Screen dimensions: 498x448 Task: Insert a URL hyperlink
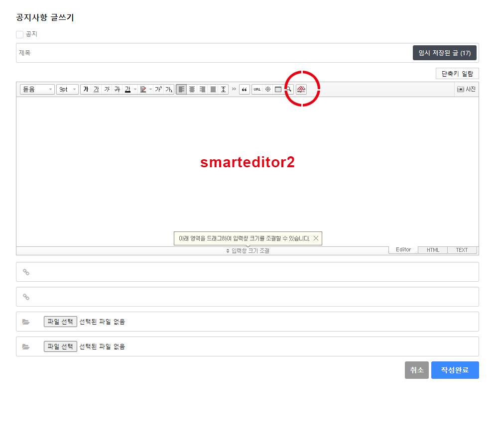click(x=257, y=90)
